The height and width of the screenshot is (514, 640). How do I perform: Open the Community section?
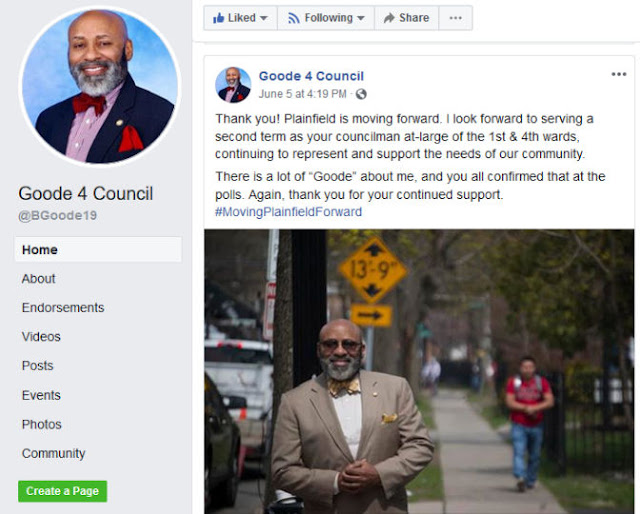(x=53, y=454)
